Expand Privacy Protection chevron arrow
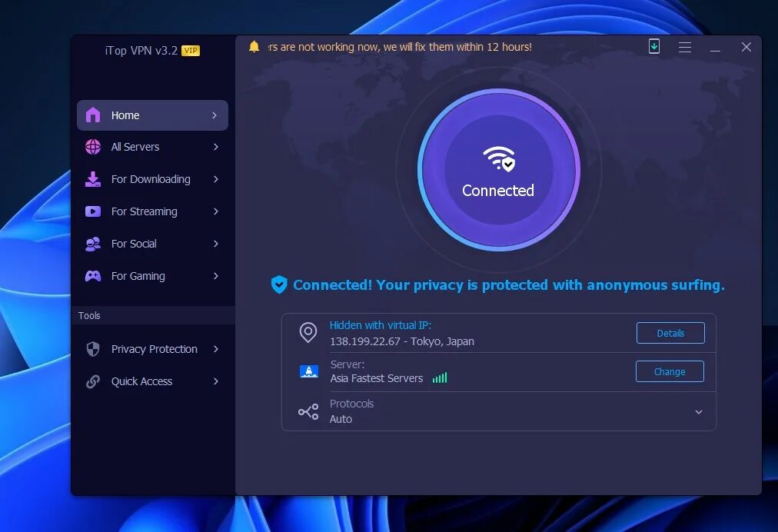The height and width of the screenshot is (532, 778). [216, 349]
